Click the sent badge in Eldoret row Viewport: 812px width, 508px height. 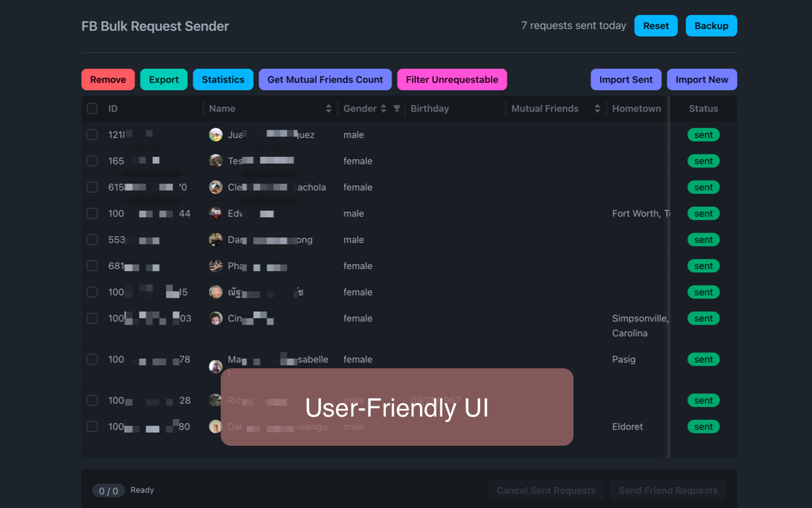704,427
